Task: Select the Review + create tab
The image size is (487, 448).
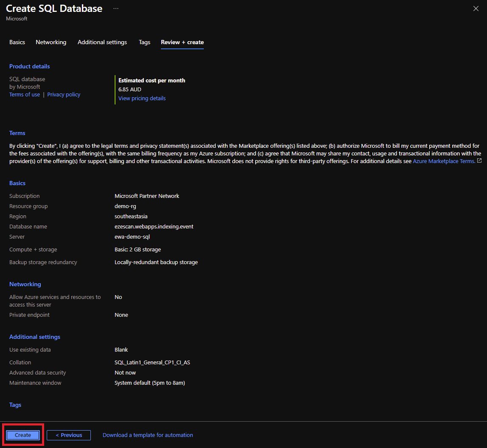Action: tap(182, 42)
